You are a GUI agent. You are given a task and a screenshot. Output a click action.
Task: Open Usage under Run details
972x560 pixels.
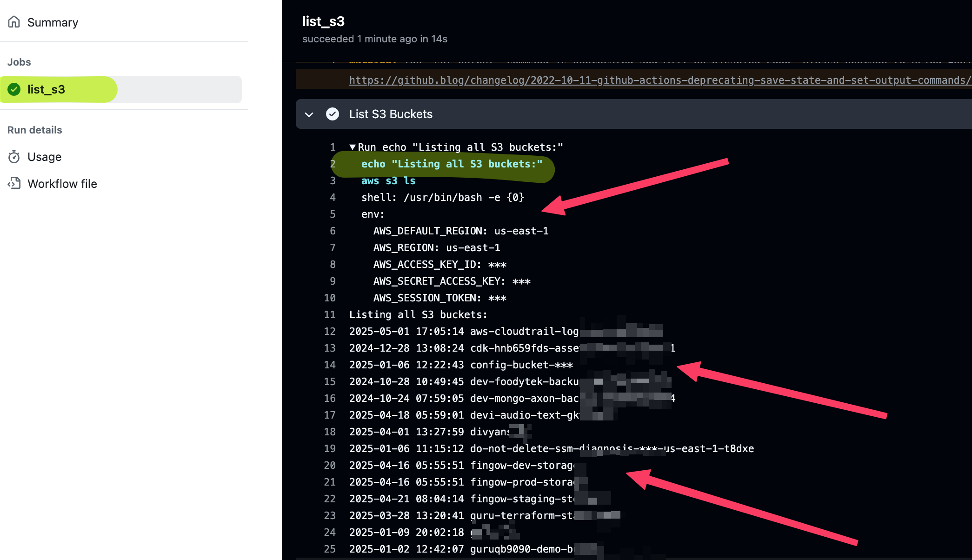44,157
